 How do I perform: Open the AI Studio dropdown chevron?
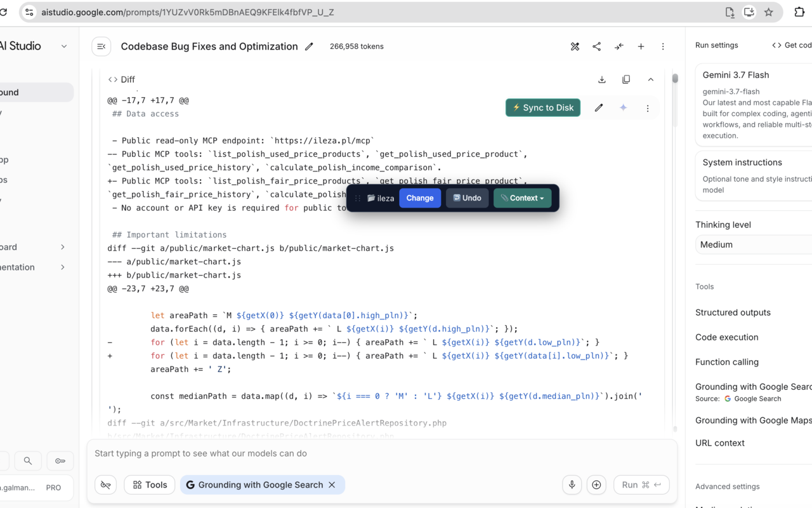point(64,46)
